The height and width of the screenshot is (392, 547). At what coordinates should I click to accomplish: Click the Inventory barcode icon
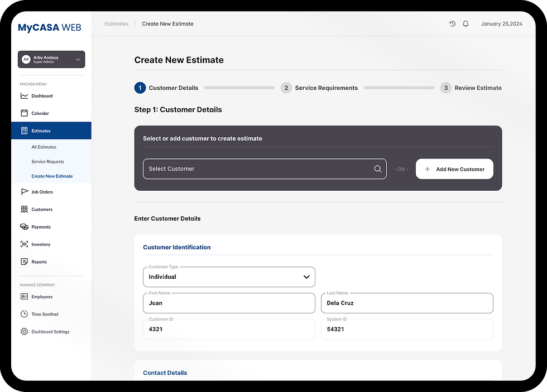pyautogui.click(x=24, y=244)
